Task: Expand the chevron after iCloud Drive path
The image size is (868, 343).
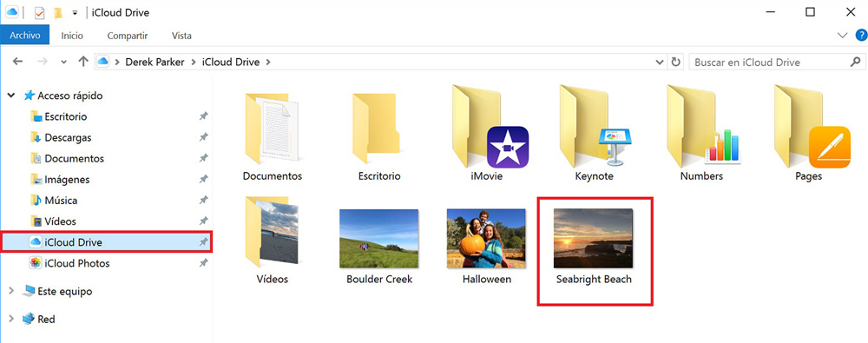Action: tap(268, 62)
